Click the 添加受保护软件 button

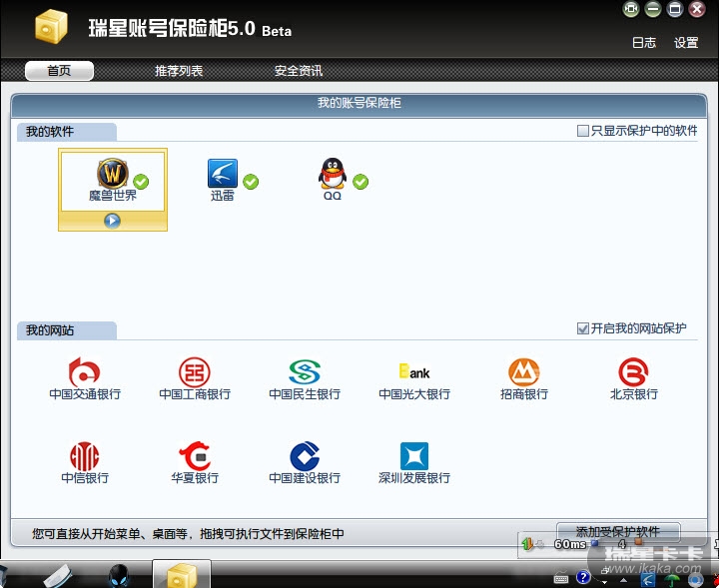[x=618, y=532]
